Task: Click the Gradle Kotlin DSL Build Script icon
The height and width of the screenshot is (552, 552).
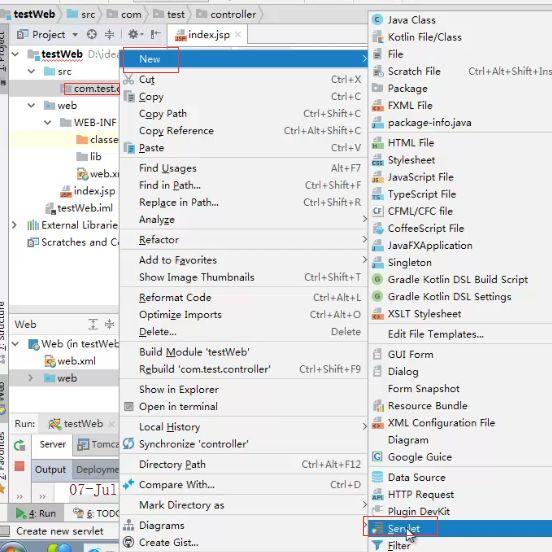Action: tap(377, 280)
